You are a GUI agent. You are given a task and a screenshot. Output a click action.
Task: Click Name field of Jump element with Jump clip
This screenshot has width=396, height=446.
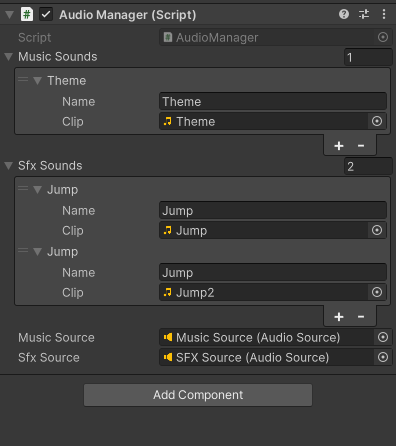click(x=273, y=210)
